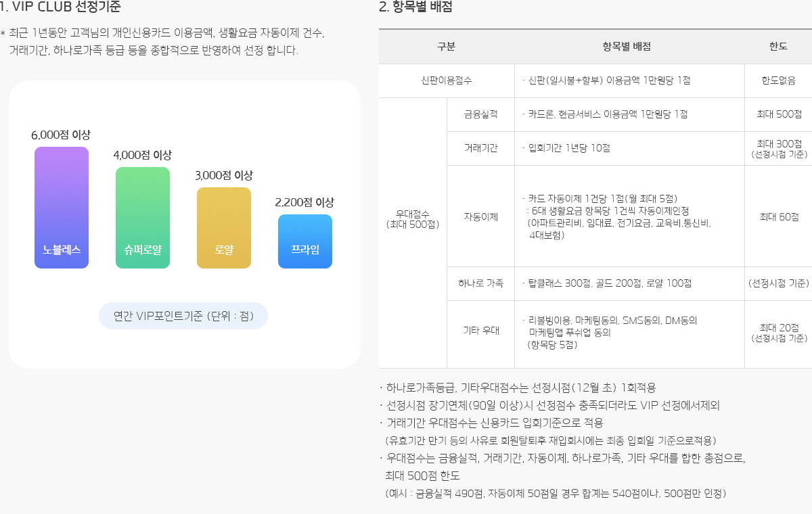This screenshot has width=812, height=514.
Task: Click the 하나로 가족 category cell
Action: [x=480, y=283]
